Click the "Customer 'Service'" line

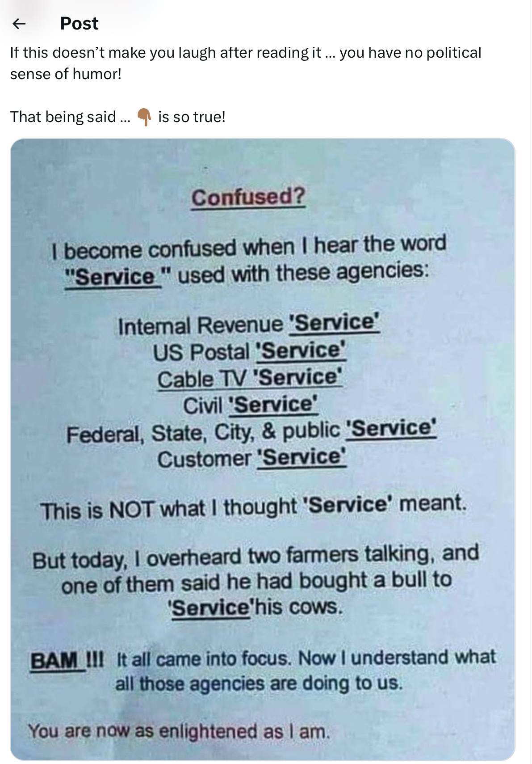tap(251, 458)
